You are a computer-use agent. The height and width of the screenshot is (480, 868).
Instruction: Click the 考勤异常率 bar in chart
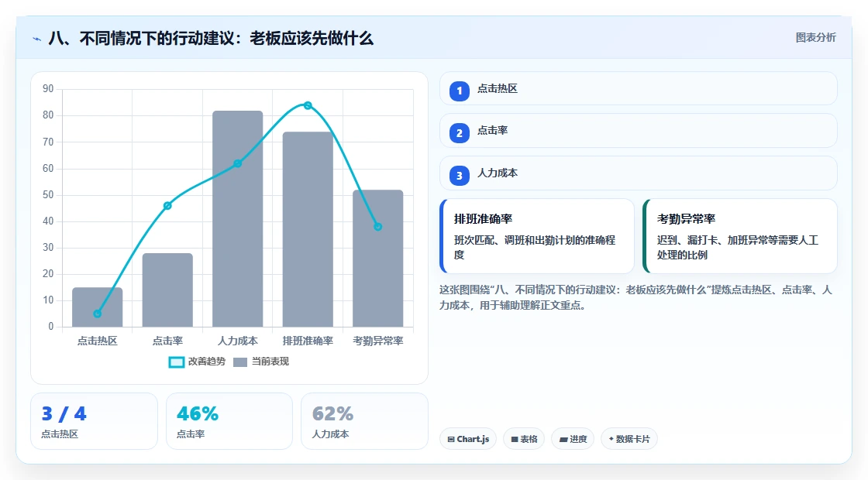(x=378, y=259)
